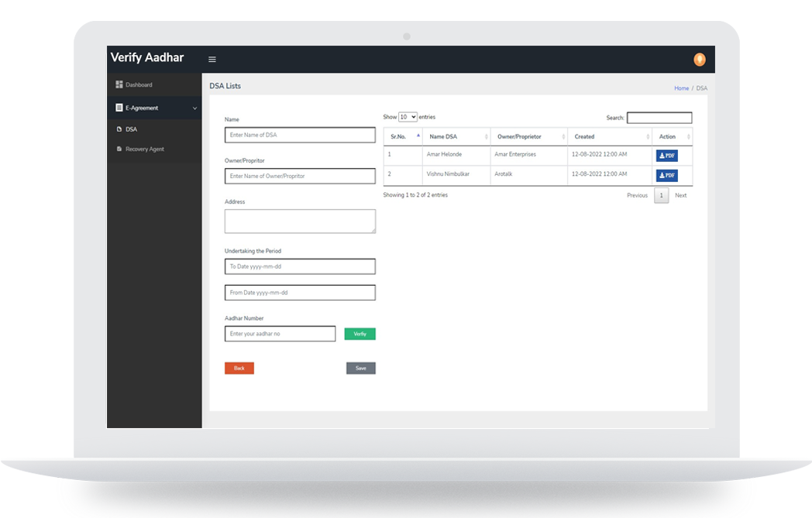The width and height of the screenshot is (812, 518).
Task: Click the Enter Name of DSA field
Action: tap(300, 135)
